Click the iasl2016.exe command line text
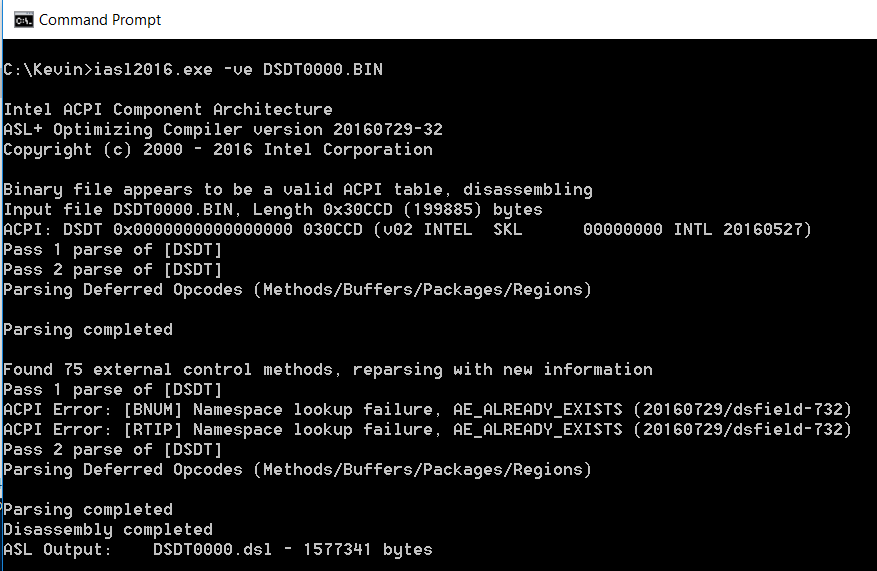Viewport: 877px width, 571px height. click(x=193, y=69)
